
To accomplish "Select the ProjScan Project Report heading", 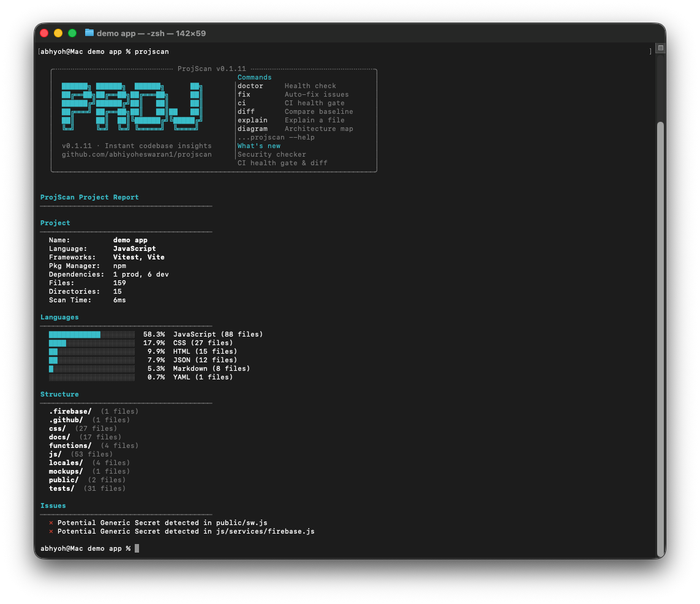I will [x=89, y=197].
